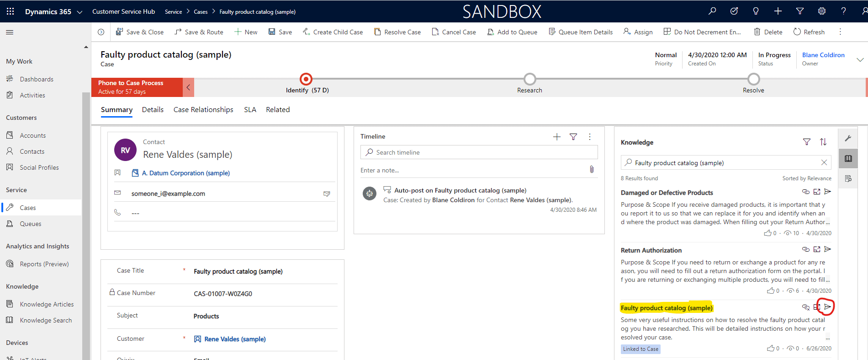Click Add to Queue command

pos(512,32)
